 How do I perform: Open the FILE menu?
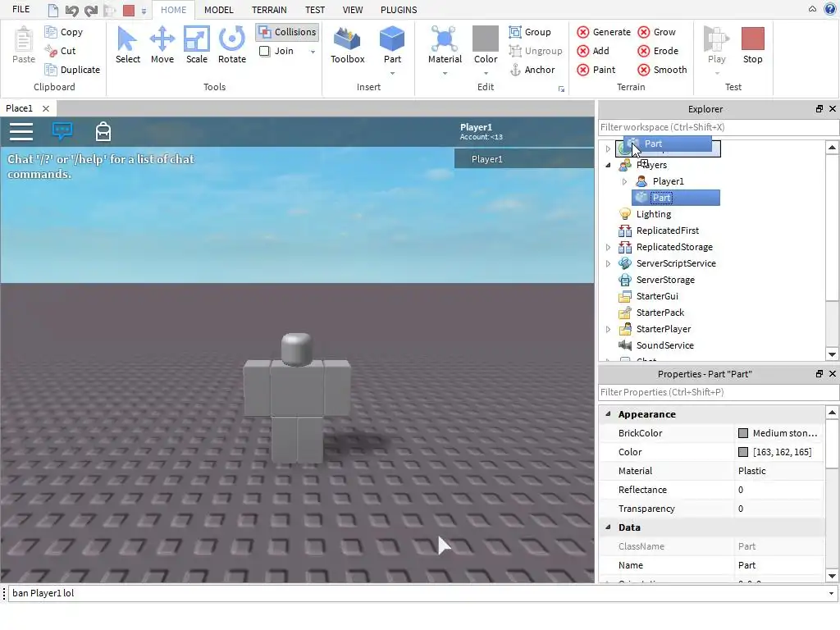[21, 10]
